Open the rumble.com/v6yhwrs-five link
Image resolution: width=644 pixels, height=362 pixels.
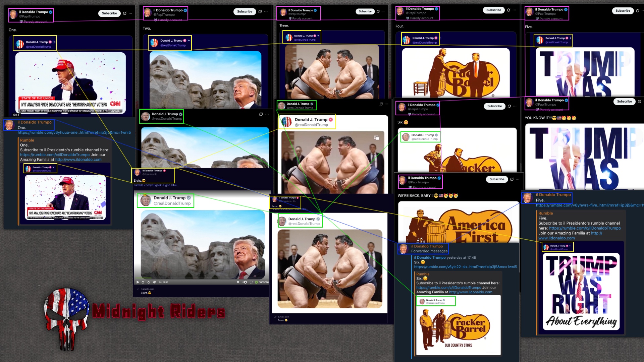click(x=589, y=205)
